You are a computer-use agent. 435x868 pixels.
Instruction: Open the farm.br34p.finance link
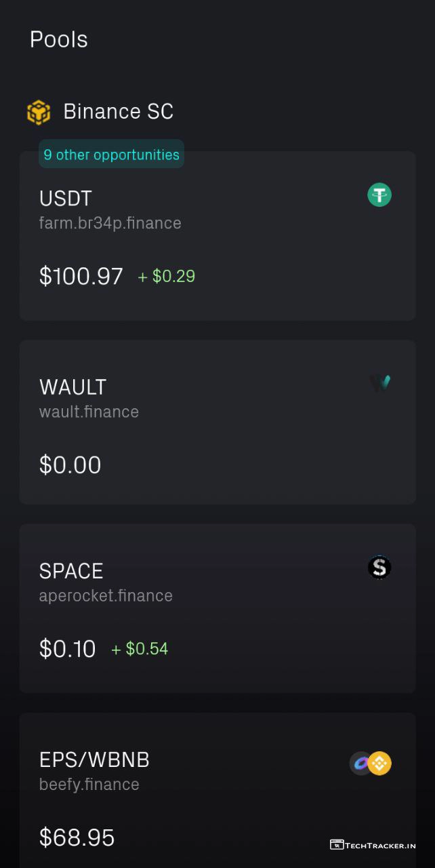[110, 223]
